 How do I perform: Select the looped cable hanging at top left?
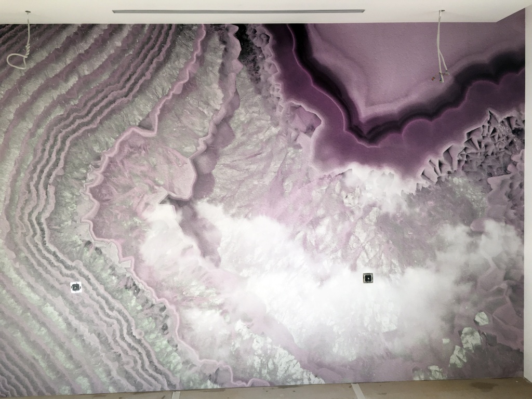[x=17, y=58]
